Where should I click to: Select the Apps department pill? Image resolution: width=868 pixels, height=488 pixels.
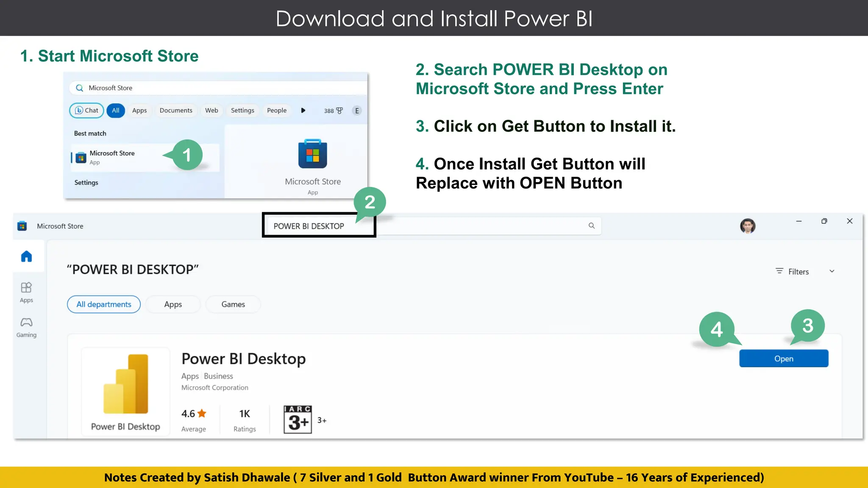[x=173, y=304]
